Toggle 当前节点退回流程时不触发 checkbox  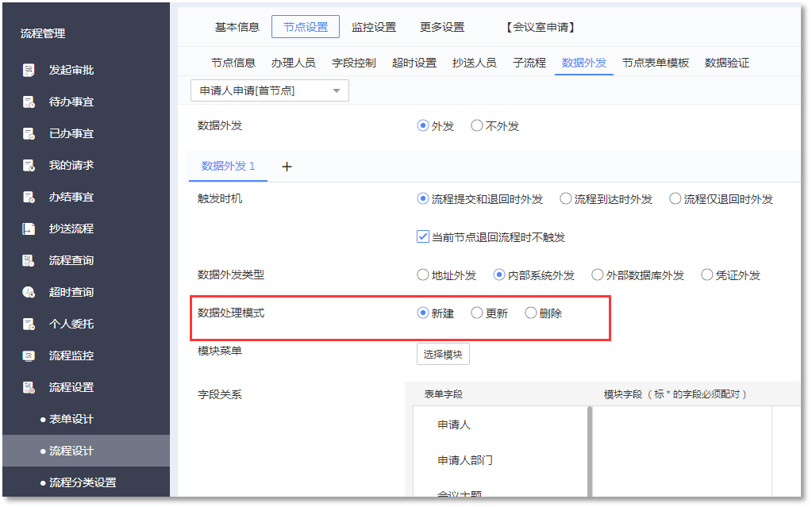(x=422, y=237)
